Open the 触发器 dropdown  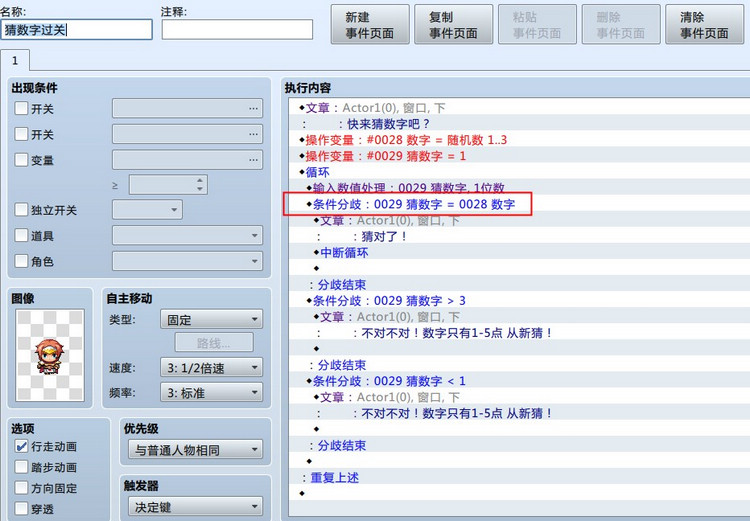tap(196, 507)
